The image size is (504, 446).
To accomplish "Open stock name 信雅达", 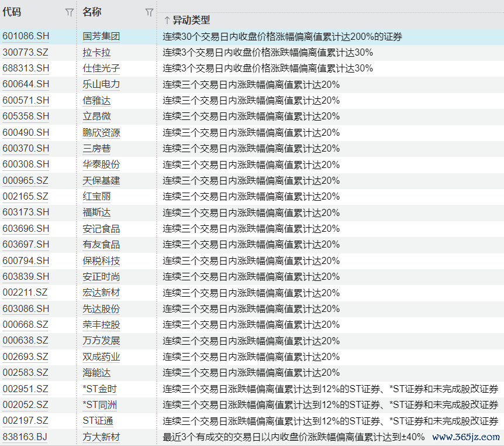I will pos(96,101).
